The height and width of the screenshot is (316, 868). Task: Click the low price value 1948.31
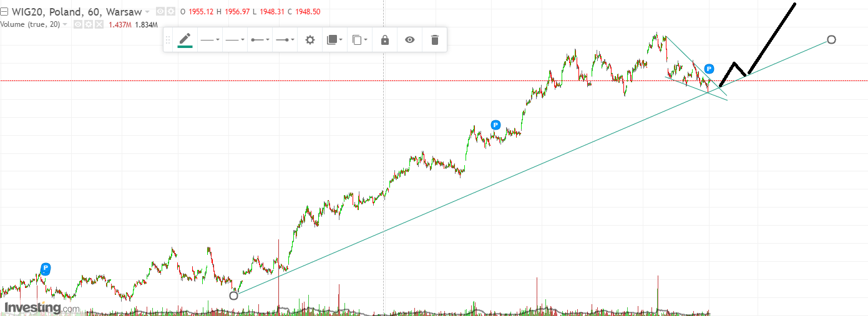pyautogui.click(x=271, y=12)
